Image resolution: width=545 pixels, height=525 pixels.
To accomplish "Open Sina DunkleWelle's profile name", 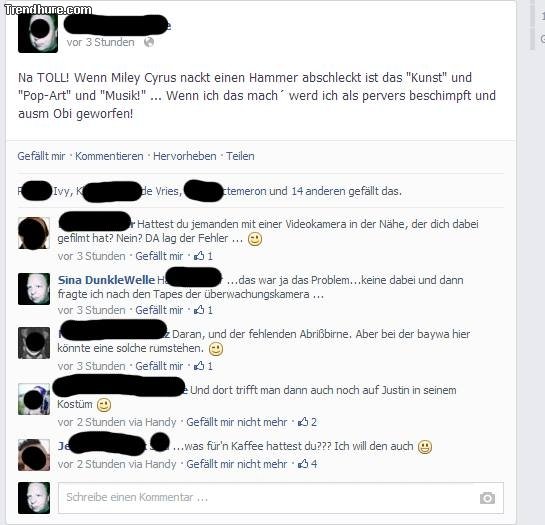I will 106,280.
